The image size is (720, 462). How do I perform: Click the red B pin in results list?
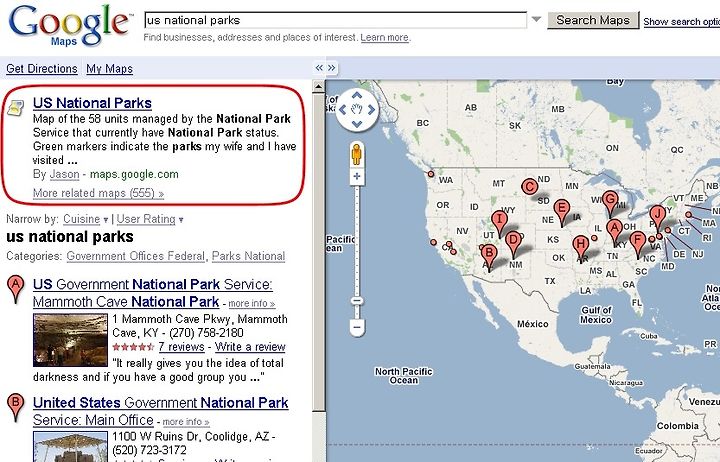[x=16, y=408]
